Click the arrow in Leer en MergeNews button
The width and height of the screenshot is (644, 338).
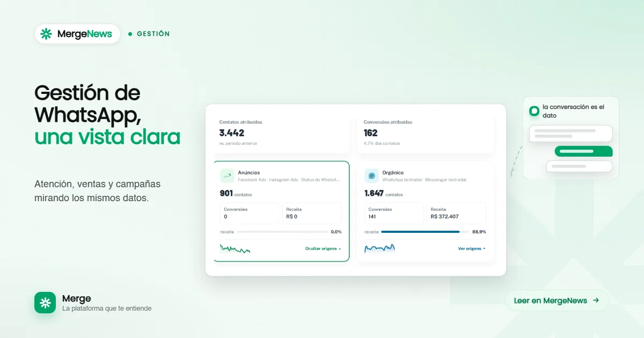596,300
